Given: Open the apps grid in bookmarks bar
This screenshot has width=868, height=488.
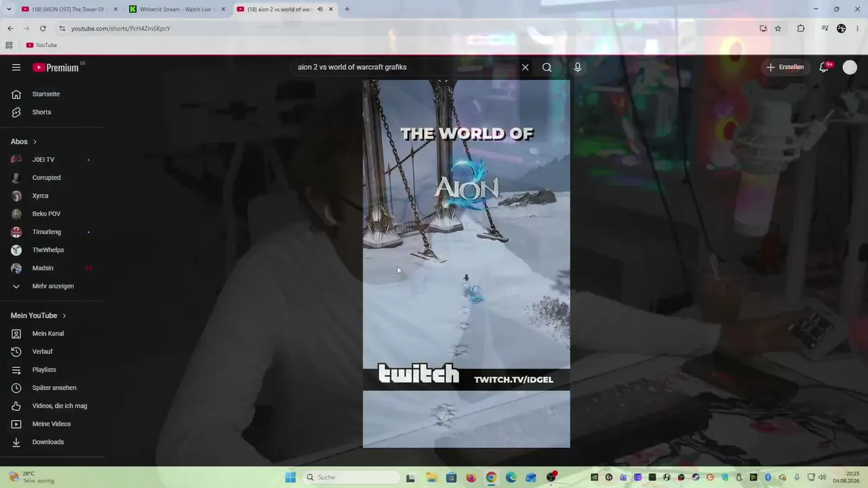Looking at the screenshot, I should 9,45.
